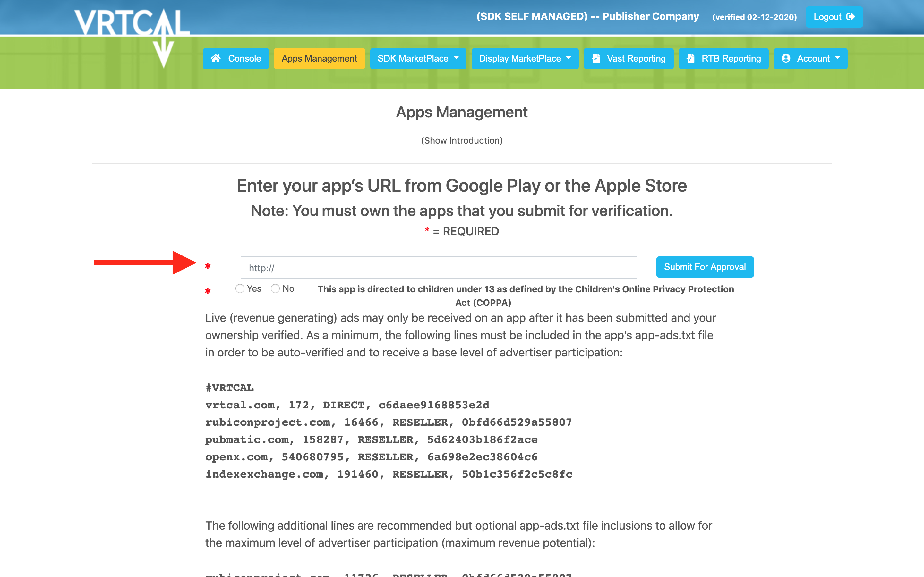The height and width of the screenshot is (577, 924).
Task: Click the Logout button text
Action: (827, 17)
